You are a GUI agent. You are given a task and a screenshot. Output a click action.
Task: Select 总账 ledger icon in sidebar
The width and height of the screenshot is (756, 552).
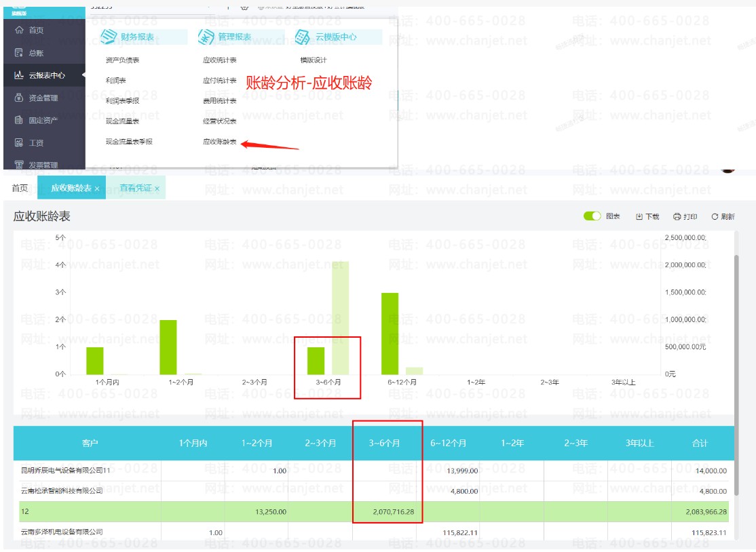click(x=19, y=52)
